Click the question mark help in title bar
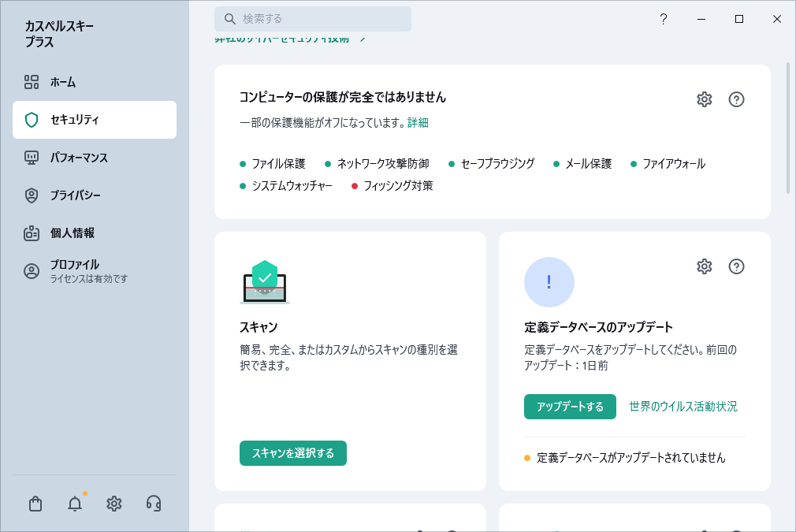Image resolution: width=796 pixels, height=532 pixels. click(664, 19)
